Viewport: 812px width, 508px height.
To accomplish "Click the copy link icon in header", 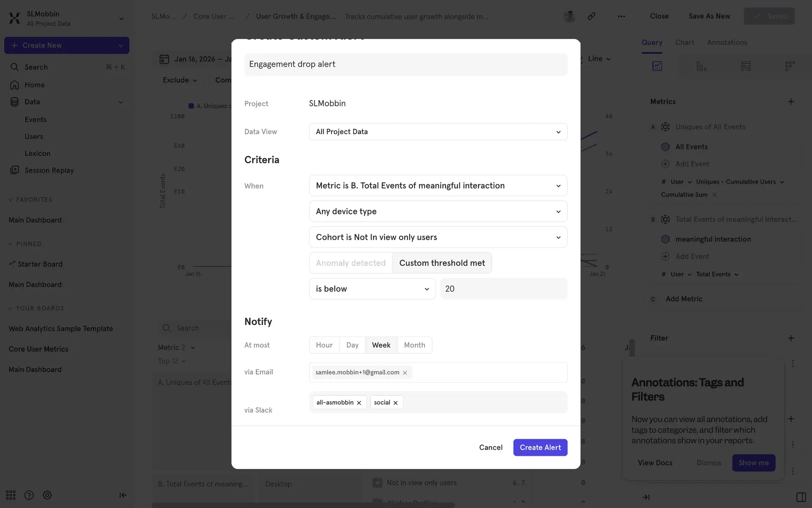I will (591, 16).
